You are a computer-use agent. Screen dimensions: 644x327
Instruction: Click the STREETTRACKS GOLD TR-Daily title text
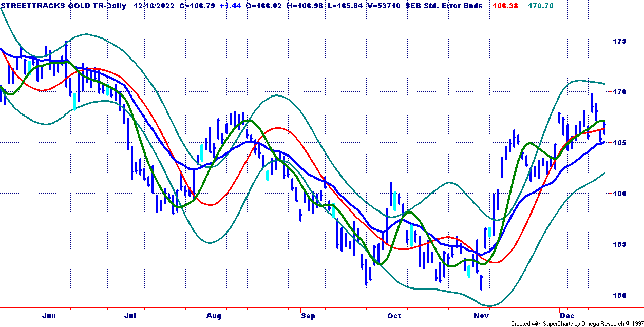[63, 6]
